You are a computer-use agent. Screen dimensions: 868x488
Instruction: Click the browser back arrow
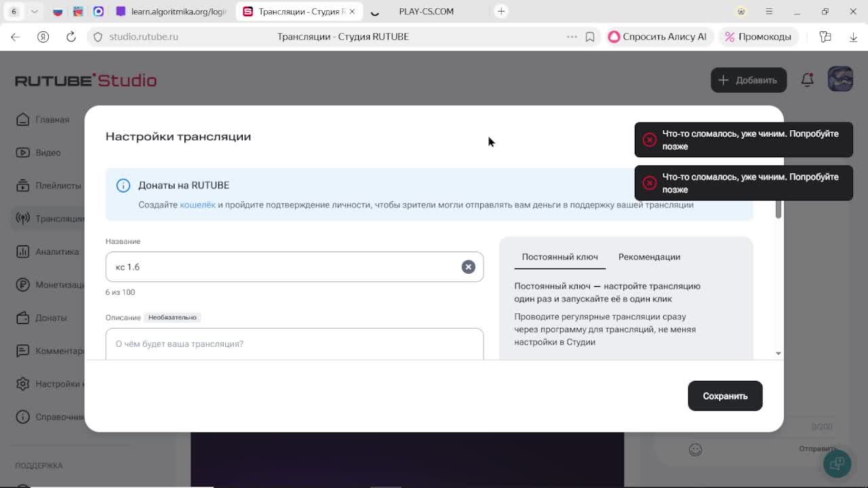(16, 37)
